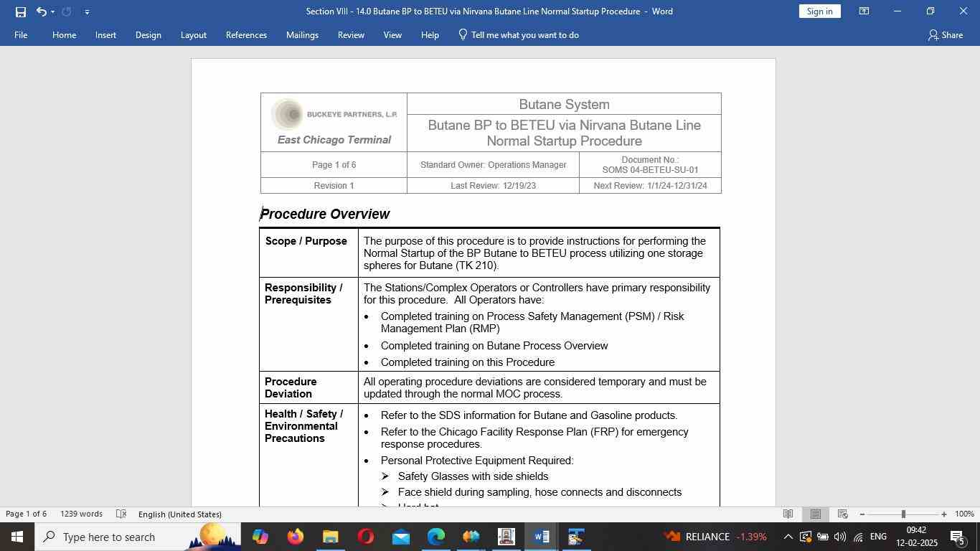Zoom out with the minus button

point(862,514)
